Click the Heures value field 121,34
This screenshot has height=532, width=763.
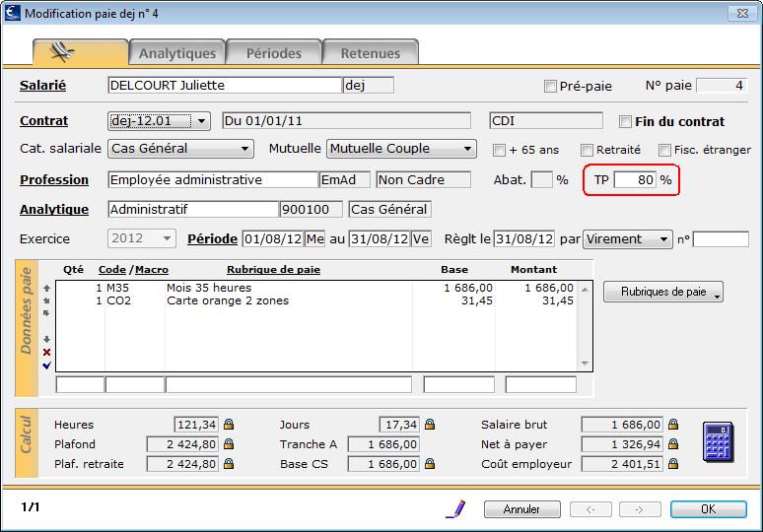tap(196, 425)
